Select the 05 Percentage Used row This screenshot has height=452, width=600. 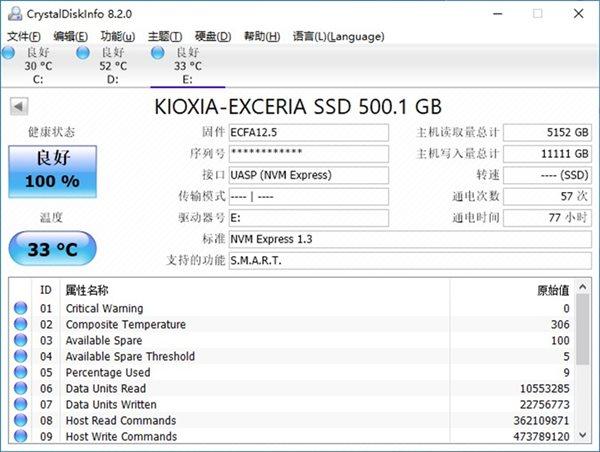291,373
